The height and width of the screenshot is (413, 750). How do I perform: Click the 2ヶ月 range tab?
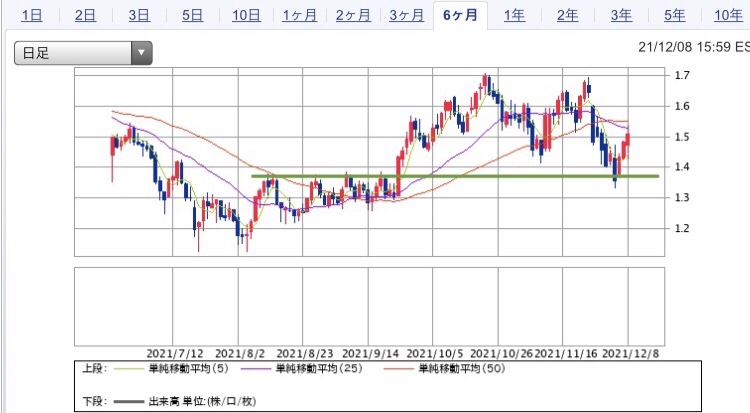354,15
